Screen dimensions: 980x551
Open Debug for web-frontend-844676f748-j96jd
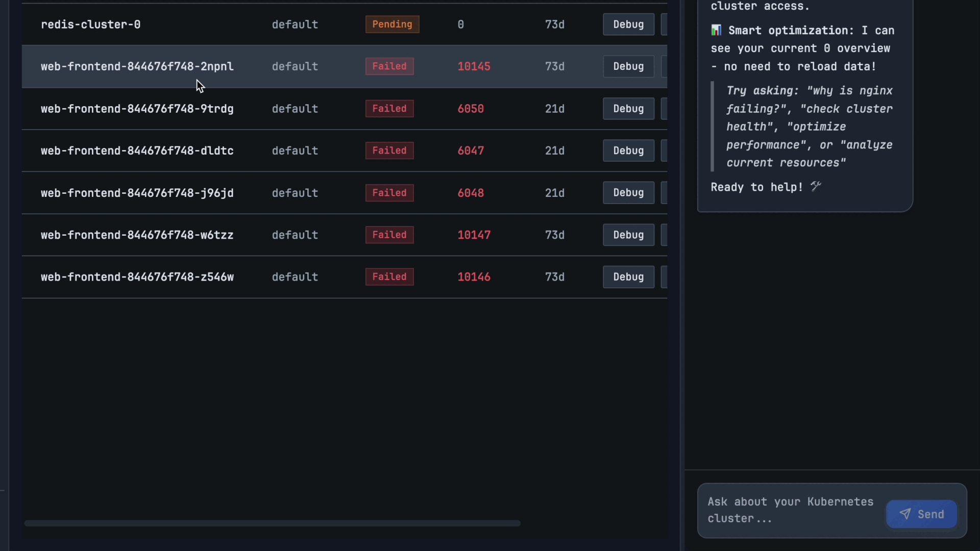(628, 192)
